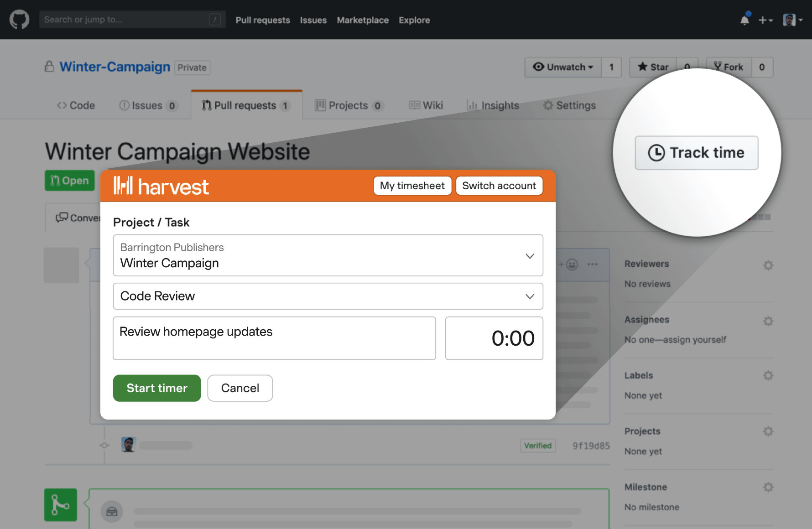Click the Harvest logo in the popup header
Viewport: 812px width, 529px height.
click(161, 186)
